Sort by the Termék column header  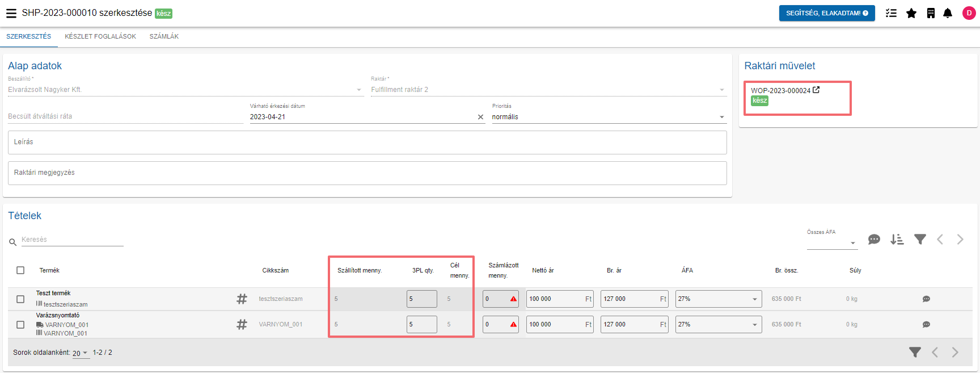(x=49, y=270)
